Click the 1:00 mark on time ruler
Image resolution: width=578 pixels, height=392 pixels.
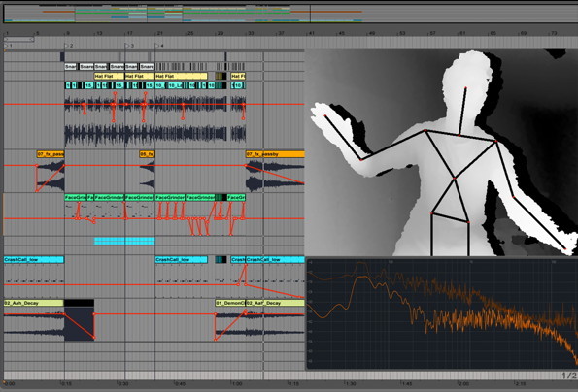[236, 383]
